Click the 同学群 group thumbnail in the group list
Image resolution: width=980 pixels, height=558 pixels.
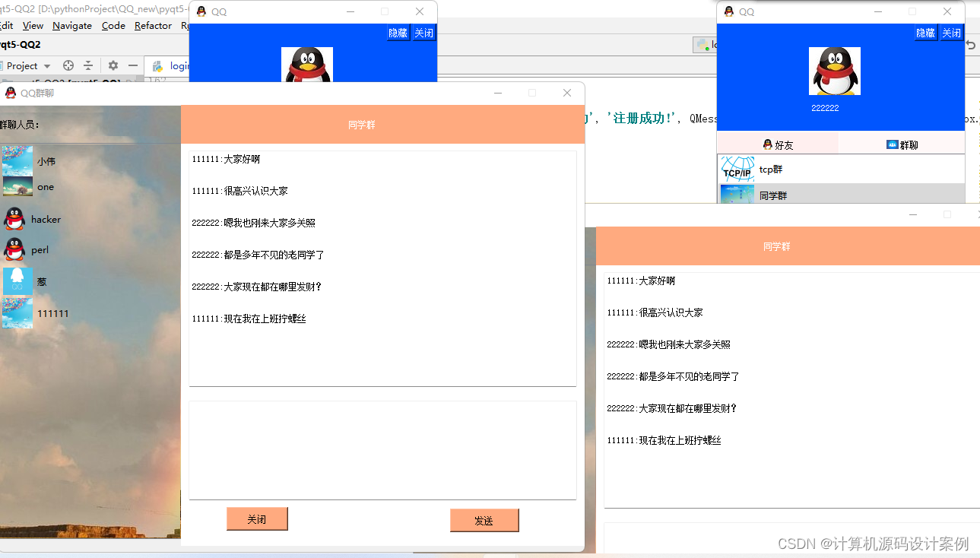point(737,194)
